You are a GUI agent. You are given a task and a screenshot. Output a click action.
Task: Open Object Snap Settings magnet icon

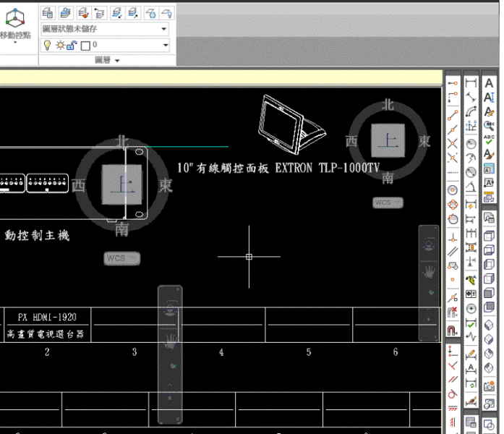point(453,330)
